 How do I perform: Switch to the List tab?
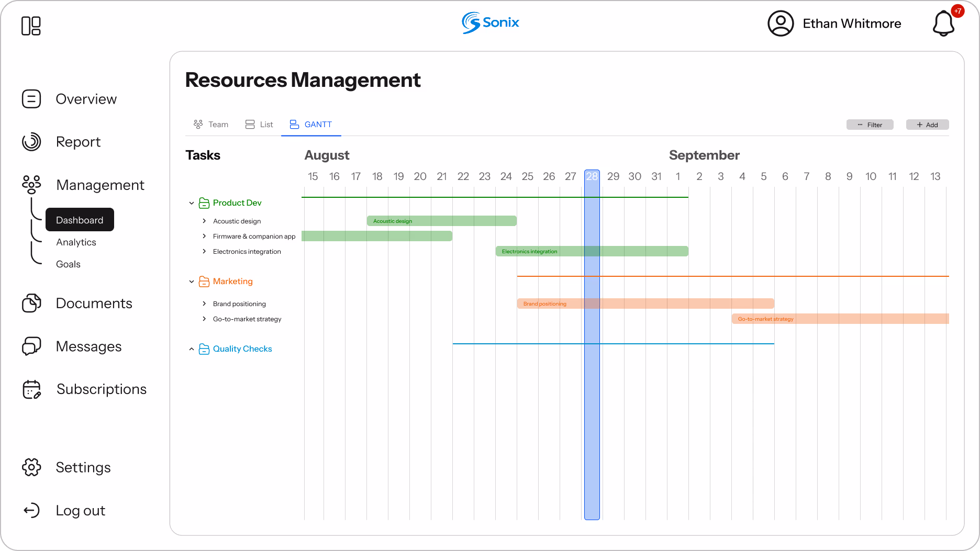tap(259, 125)
